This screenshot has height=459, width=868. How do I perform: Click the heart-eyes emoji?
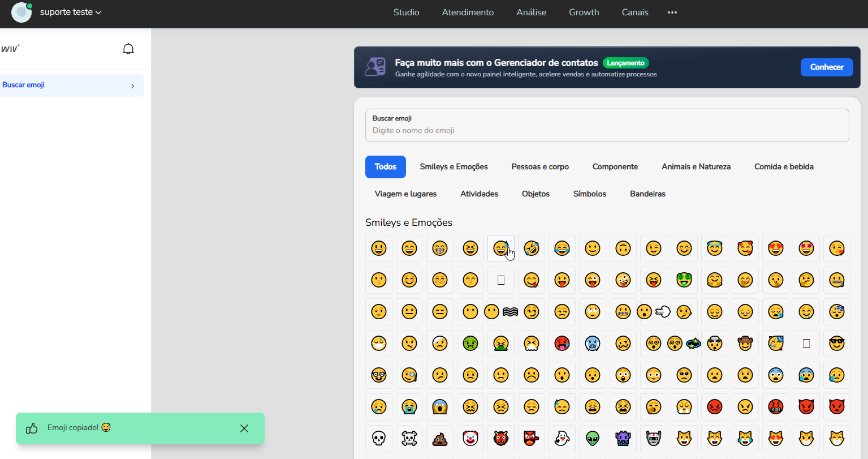776,248
